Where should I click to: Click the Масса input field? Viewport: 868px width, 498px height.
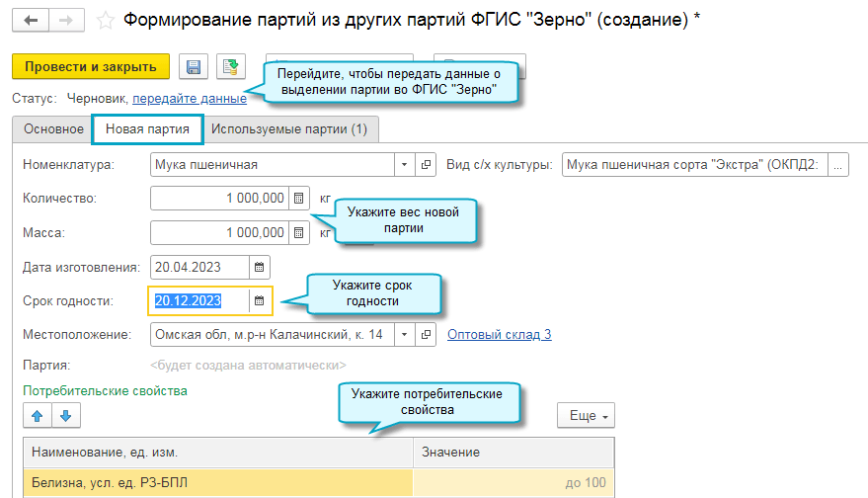coord(219,232)
